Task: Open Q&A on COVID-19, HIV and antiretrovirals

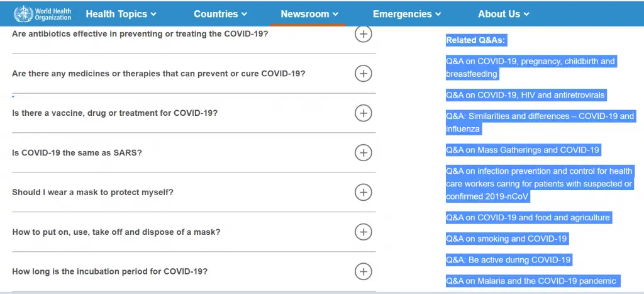Action: (x=525, y=96)
